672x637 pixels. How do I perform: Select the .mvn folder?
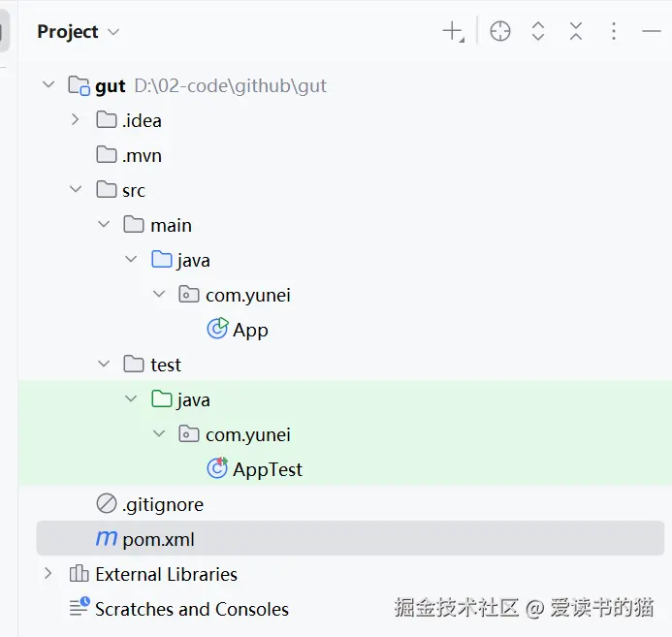(x=141, y=155)
